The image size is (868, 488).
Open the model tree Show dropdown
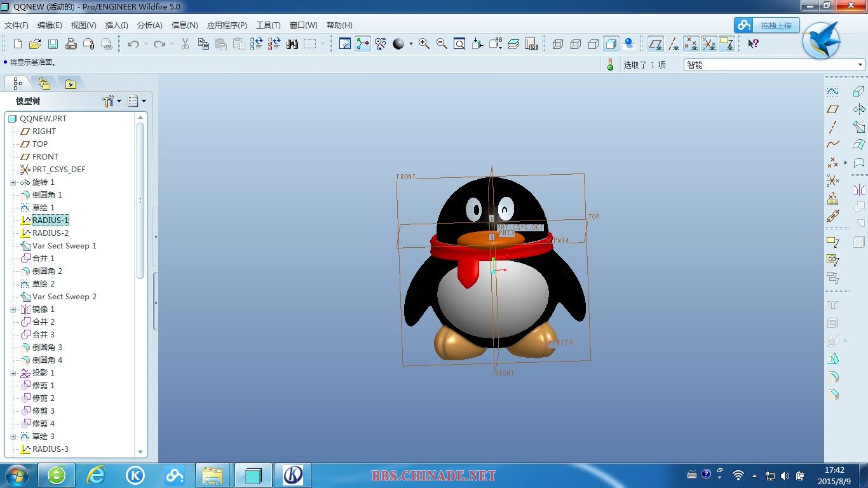[137, 101]
